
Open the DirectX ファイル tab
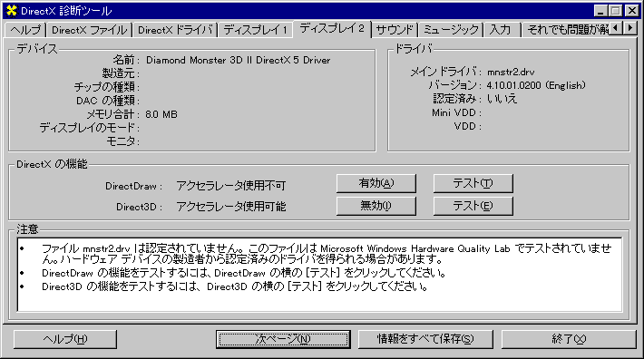pyautogui.click(x=89, y=30)
